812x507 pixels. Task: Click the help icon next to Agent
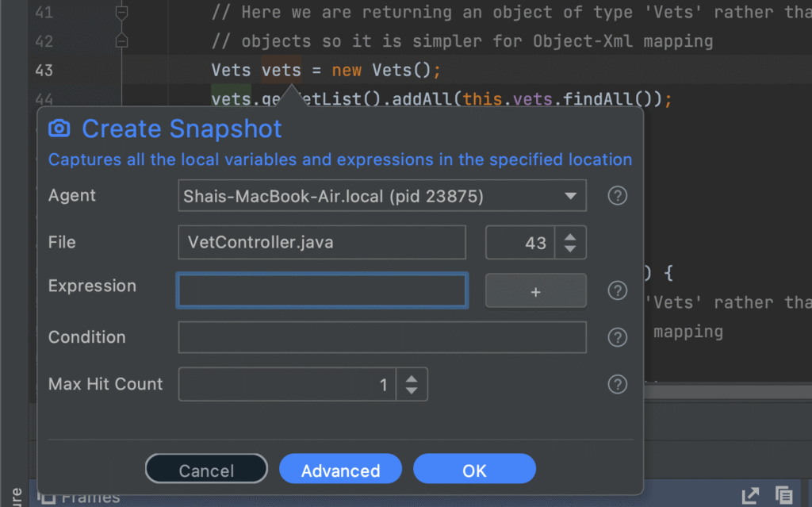click(617, 196)
